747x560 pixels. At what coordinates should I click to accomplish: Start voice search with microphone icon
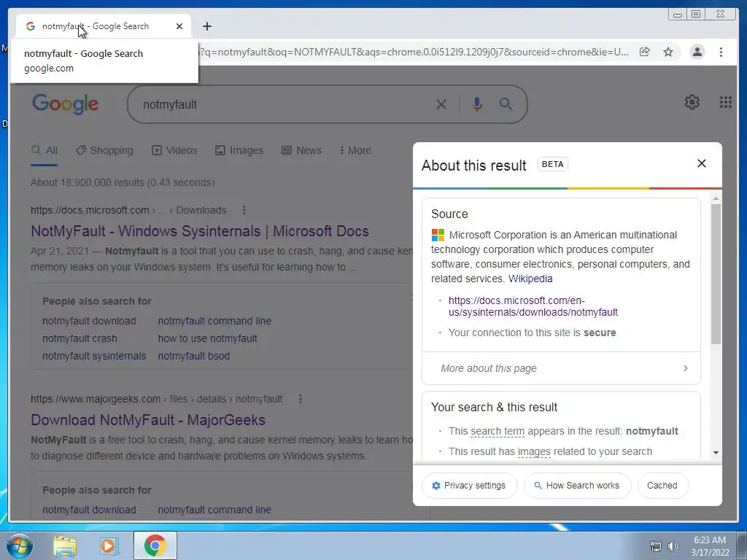coord(477,104)
